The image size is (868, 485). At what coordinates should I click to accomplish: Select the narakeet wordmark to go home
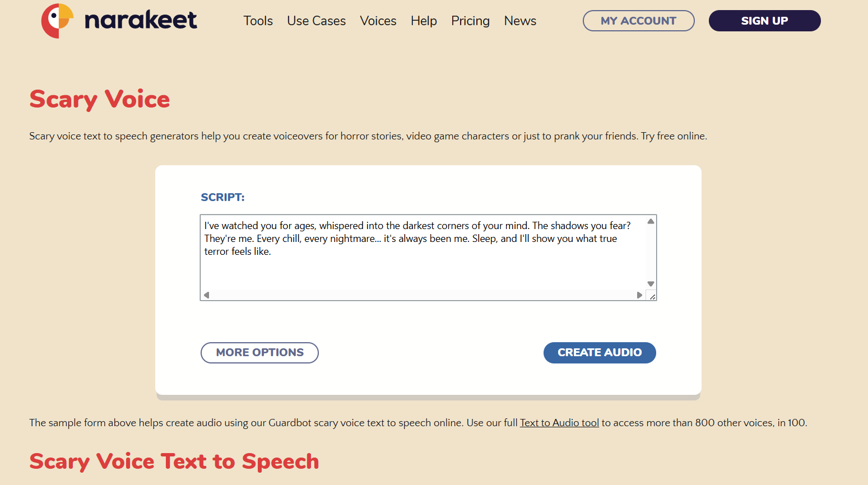[x=140, y=21]
